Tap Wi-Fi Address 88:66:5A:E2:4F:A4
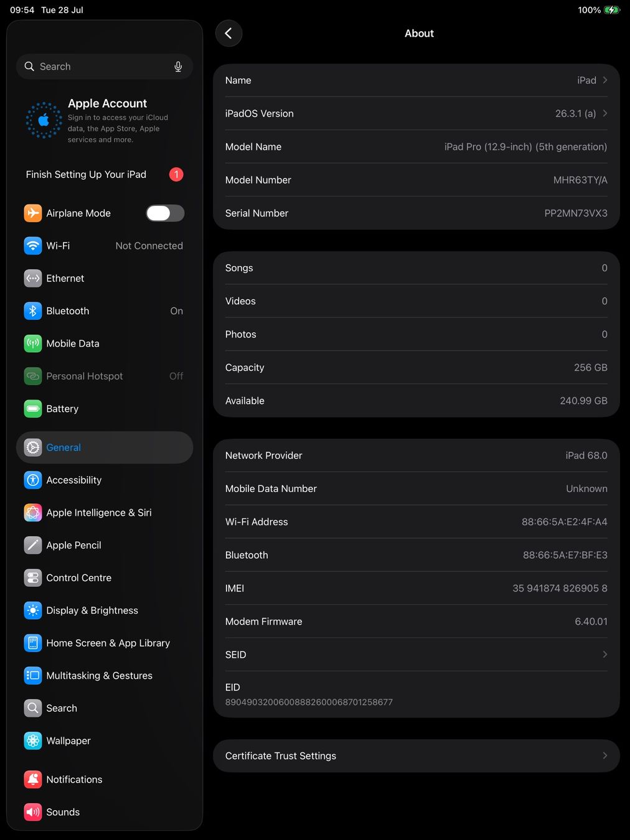The height and width of the screenshot is (840, 630). pyautogui.click(x=565, y=522)
